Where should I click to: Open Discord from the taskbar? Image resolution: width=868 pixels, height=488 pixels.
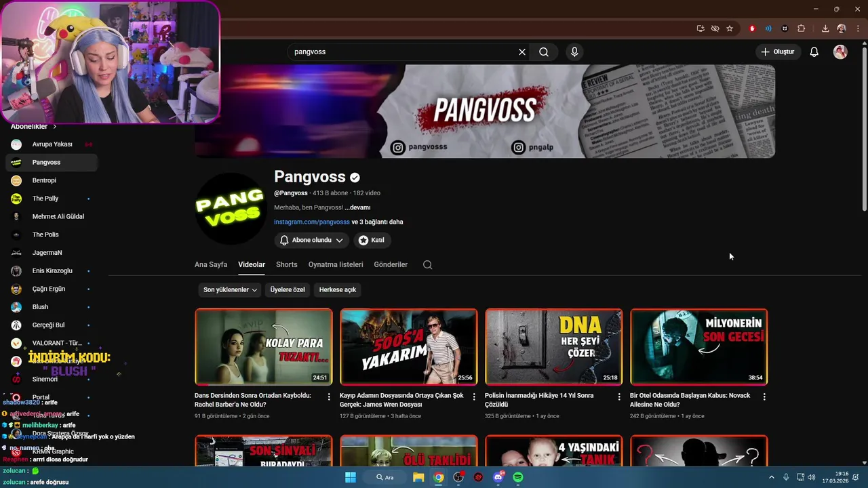[498, 477]
